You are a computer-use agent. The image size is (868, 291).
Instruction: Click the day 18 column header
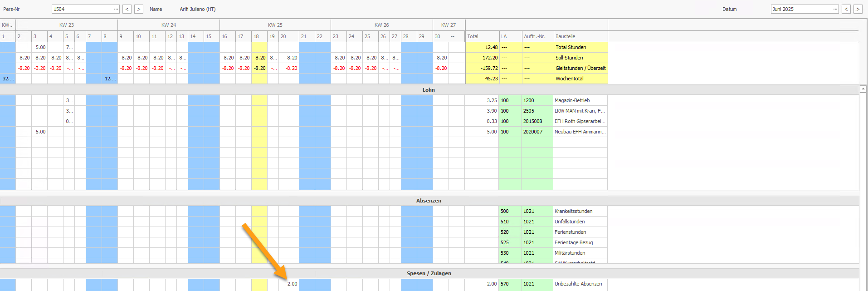[257, 36]
